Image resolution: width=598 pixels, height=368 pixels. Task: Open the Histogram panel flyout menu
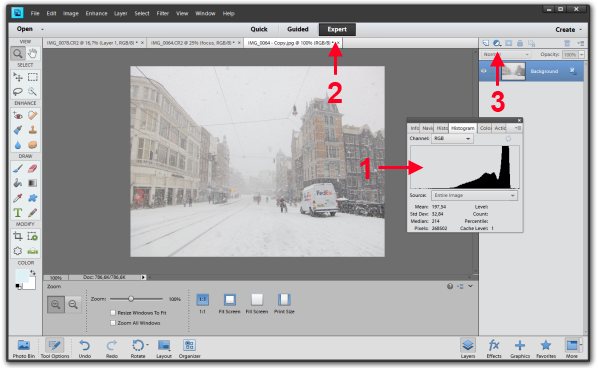click(517, 128)
